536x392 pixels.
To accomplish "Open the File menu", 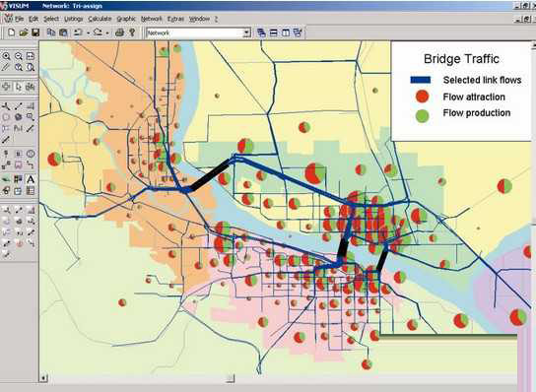I will 19,19.
